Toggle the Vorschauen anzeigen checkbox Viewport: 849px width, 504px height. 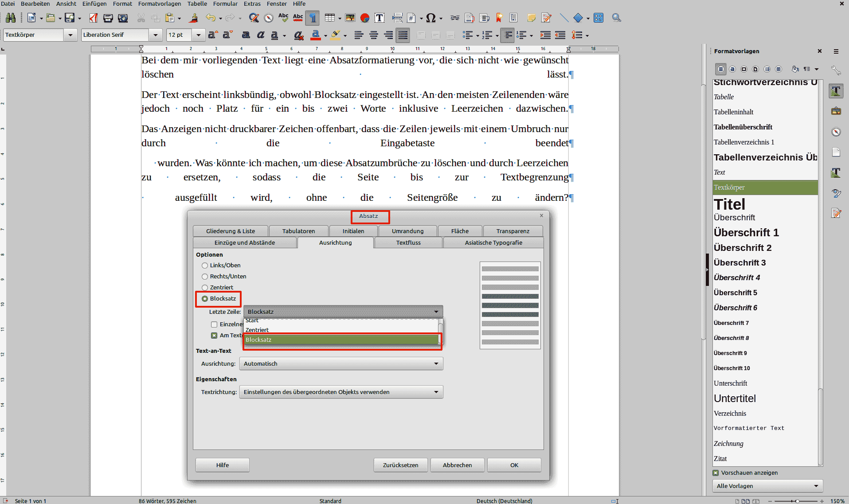tap(716, 473)
